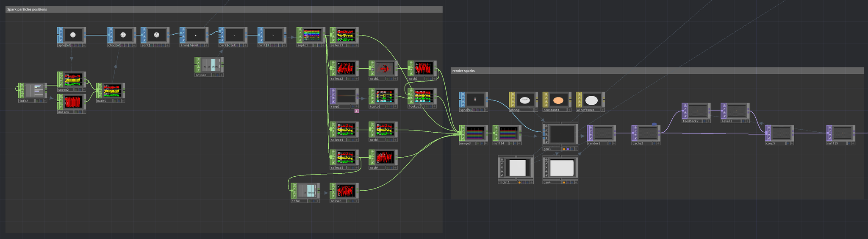
Task: Select the noise6 node viewer
Action: pyautogui.click(x=210, y=66)
